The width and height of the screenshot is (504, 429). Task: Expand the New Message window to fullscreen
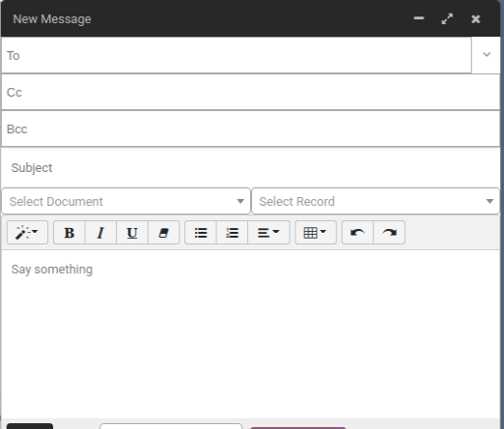coord(447,19)
